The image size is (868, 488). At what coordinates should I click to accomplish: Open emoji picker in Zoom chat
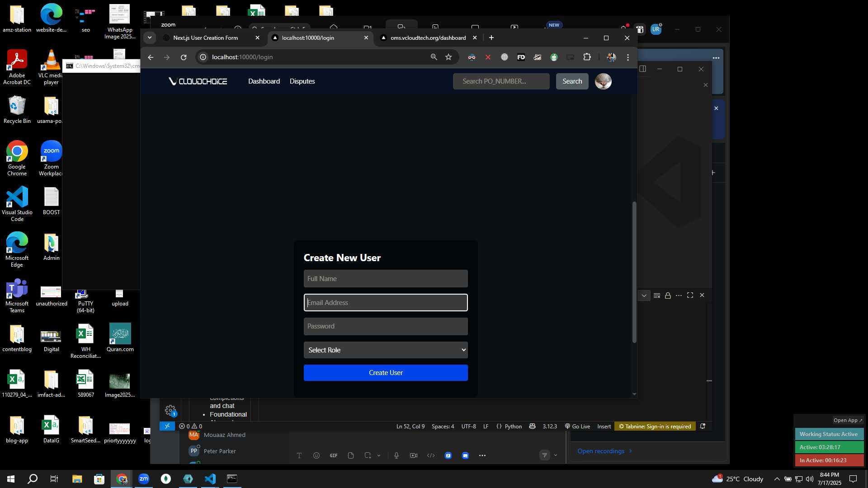click(x=316, y=455)
